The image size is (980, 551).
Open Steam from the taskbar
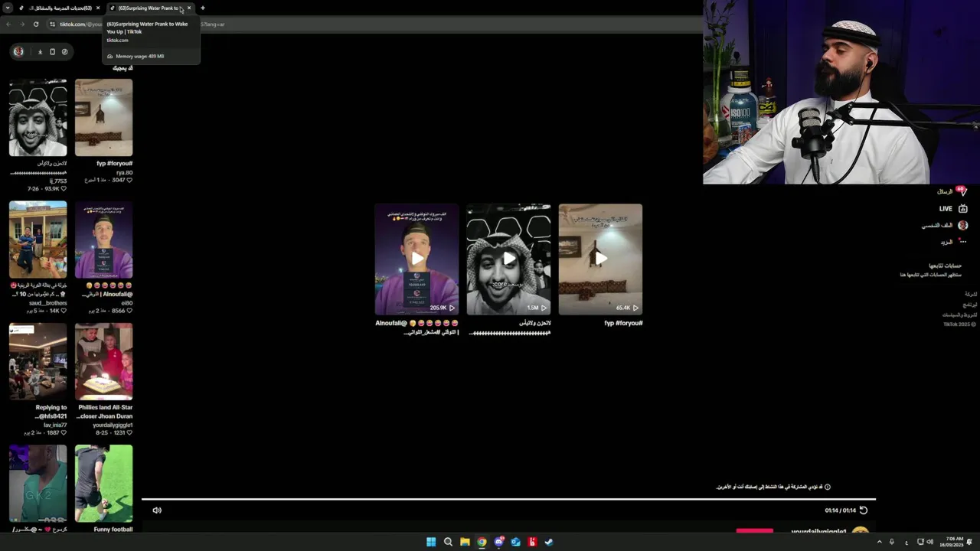coord(549,542)
